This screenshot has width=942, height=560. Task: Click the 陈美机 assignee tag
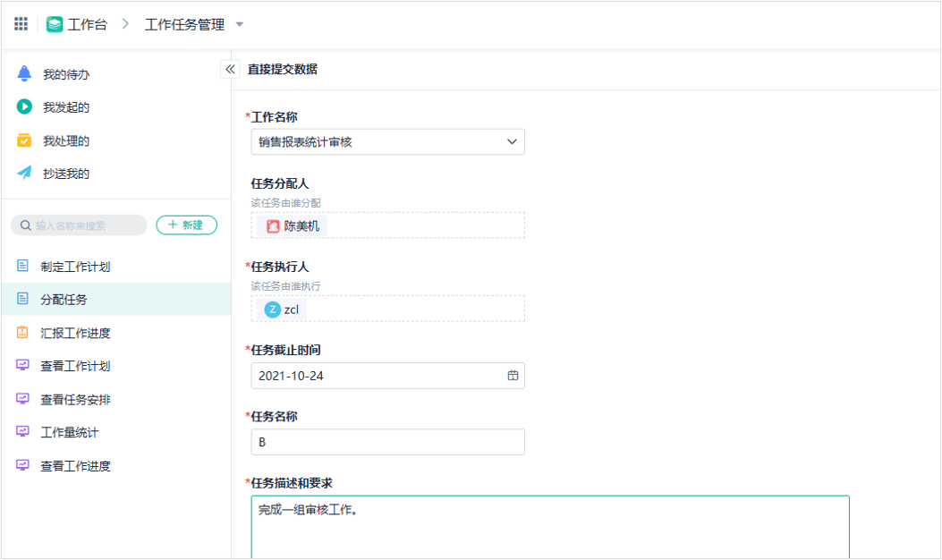(x=292, y=226)
